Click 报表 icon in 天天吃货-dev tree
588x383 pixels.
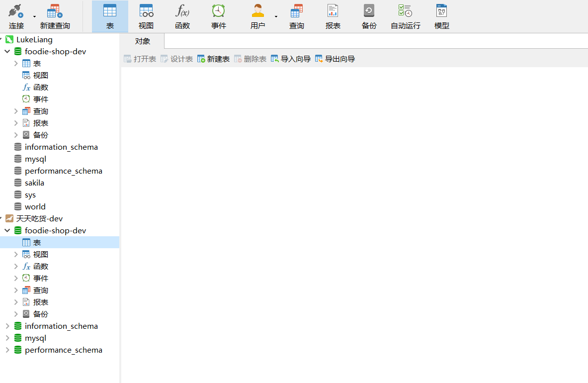point(26,302)
